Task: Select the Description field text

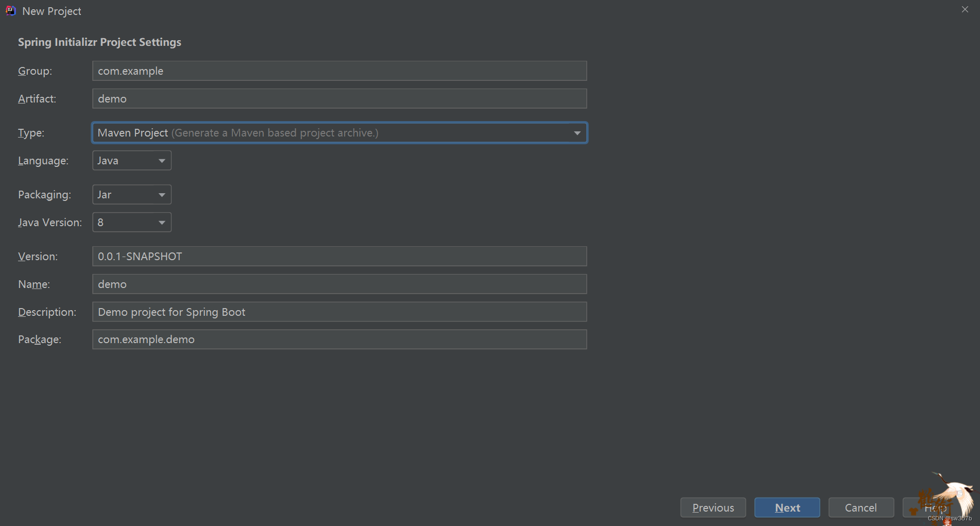Action: (x=339, y=312)
